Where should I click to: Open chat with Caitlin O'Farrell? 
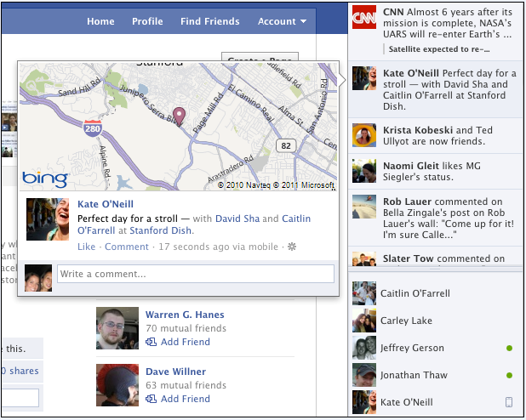click(x=436, y=293)
